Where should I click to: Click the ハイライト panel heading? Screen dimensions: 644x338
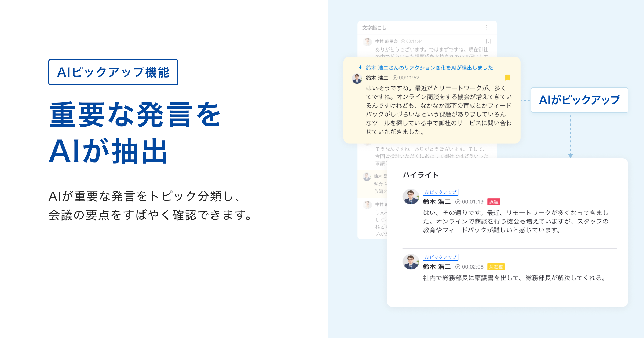click(420, 175)
